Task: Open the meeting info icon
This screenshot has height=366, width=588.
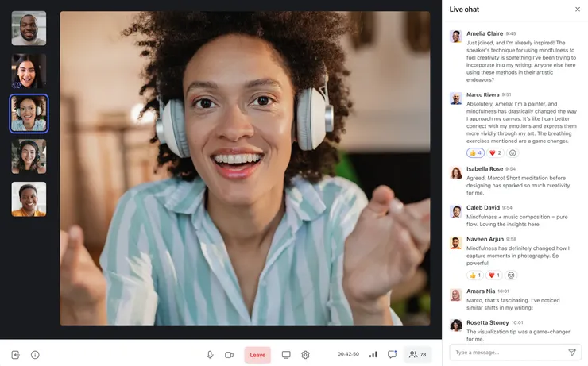Action: [35, 354]
